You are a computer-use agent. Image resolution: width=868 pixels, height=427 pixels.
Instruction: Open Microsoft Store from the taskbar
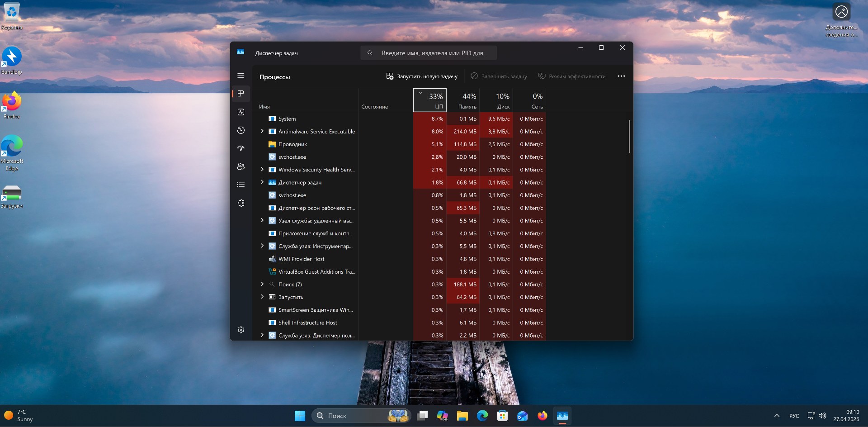point(502,416)
